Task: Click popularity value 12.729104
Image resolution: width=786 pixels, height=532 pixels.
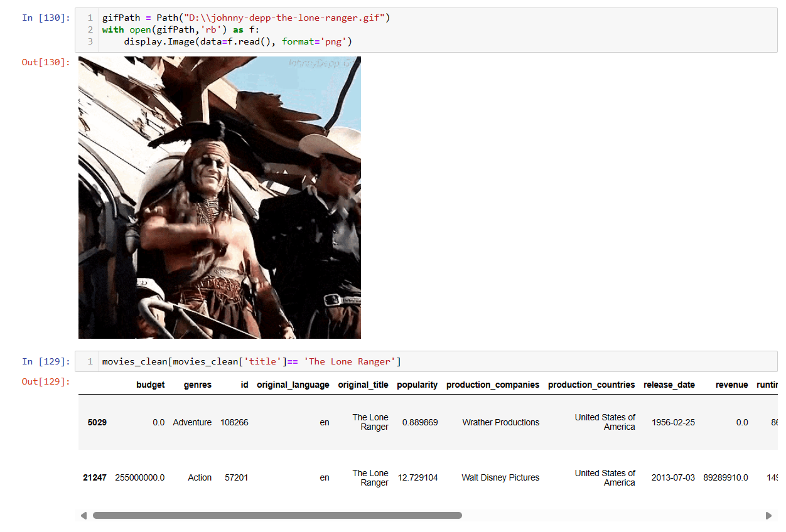Action: 418,477
